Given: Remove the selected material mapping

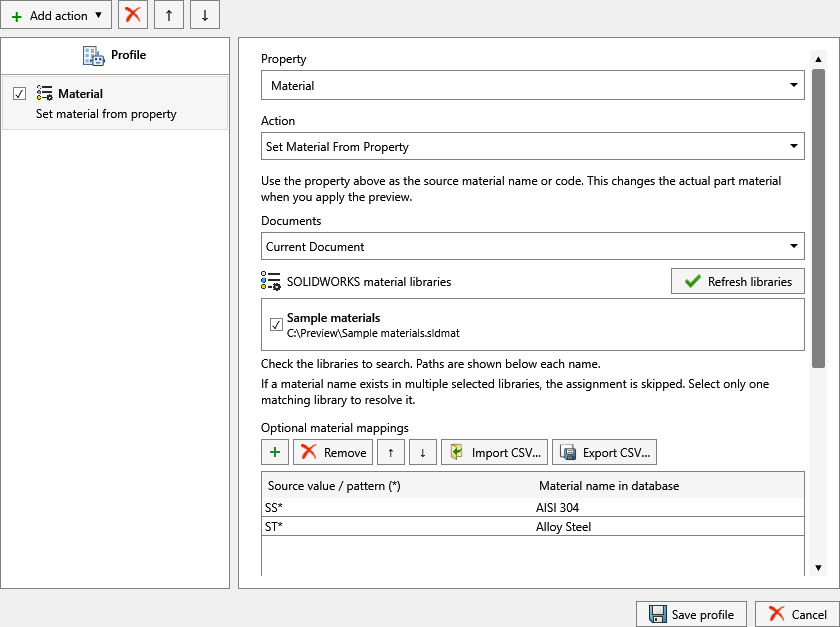Looking at the screenshot, I should pos(333,452).
